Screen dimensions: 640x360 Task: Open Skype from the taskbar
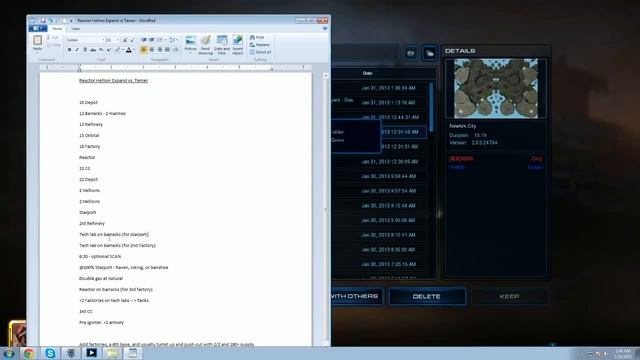pos(50,353)
